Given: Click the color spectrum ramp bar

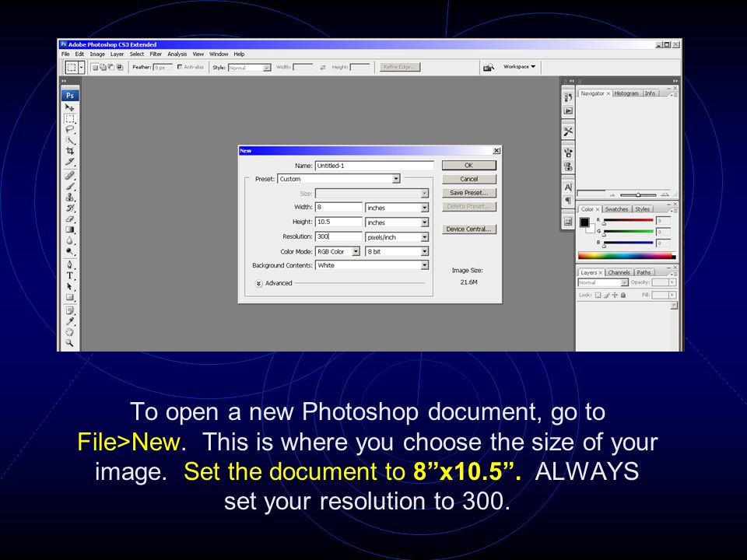Looking at the screenshot, I should (x=626, y=256).
